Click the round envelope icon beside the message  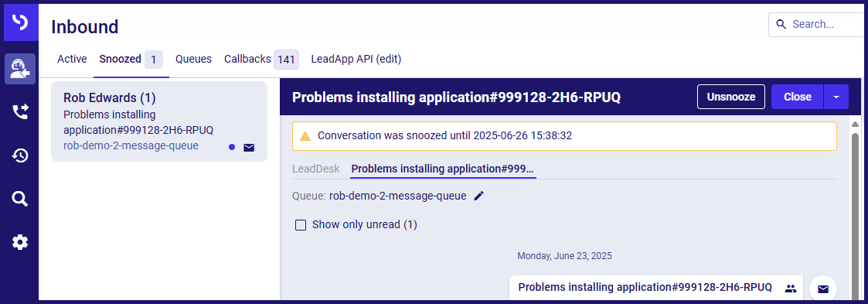[x=823, y=289]
